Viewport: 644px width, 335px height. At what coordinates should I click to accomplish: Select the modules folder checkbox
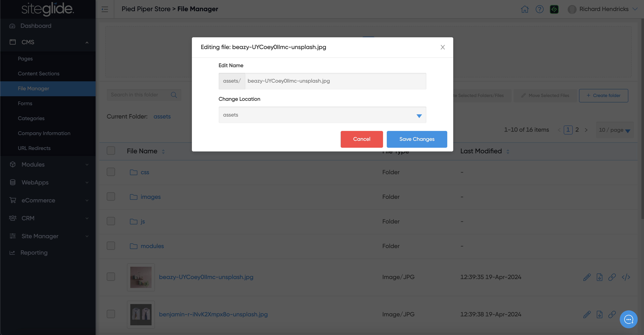pyautogui.click(x=111, y=246)
